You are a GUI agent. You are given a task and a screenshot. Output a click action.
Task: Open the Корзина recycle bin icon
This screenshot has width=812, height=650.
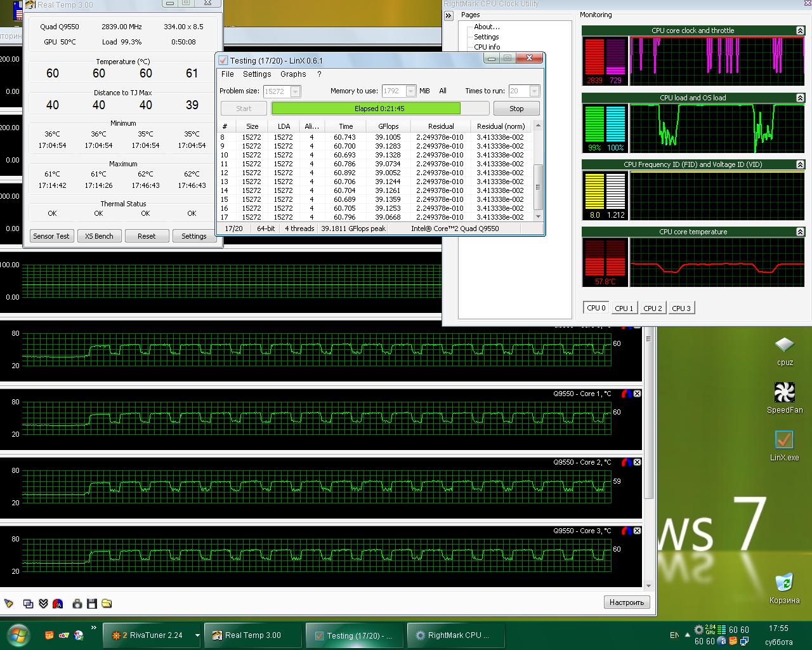tap(785, 589)
